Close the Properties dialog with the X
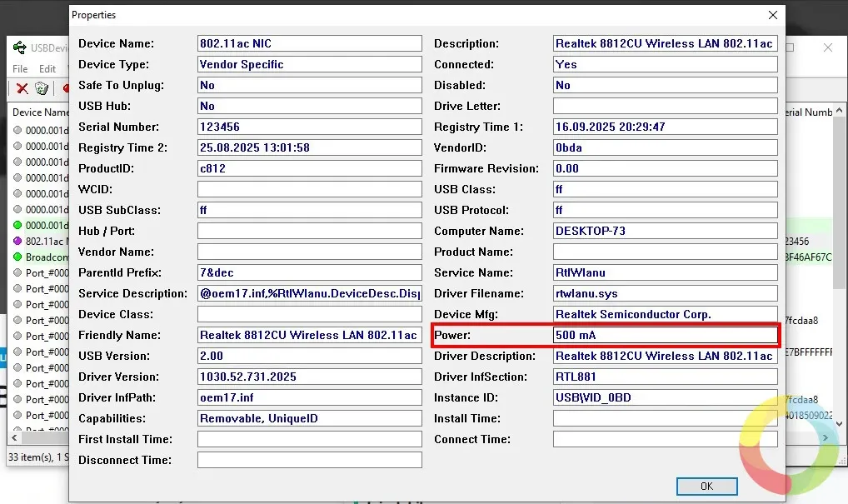848x504 pixels. click(x=773, y=15)
